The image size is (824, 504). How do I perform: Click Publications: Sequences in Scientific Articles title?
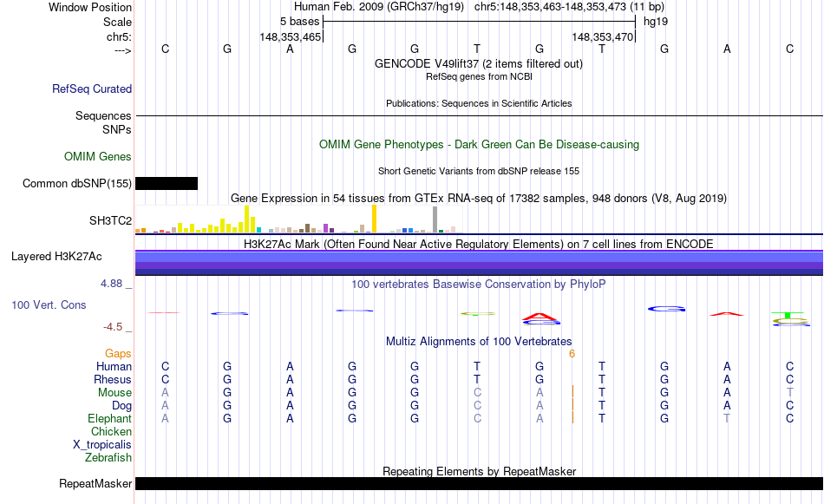tap(479, 103)
